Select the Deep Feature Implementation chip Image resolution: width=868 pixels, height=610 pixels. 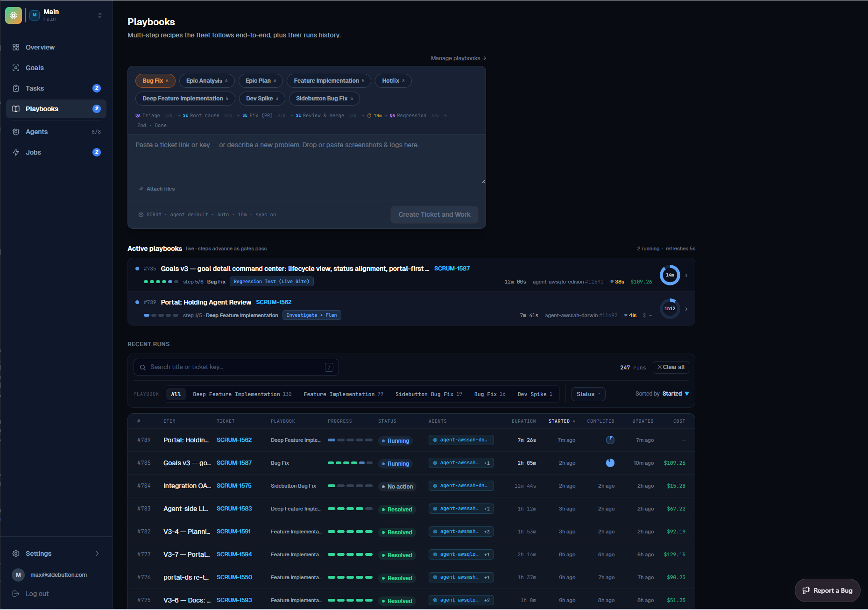point(185,99)
